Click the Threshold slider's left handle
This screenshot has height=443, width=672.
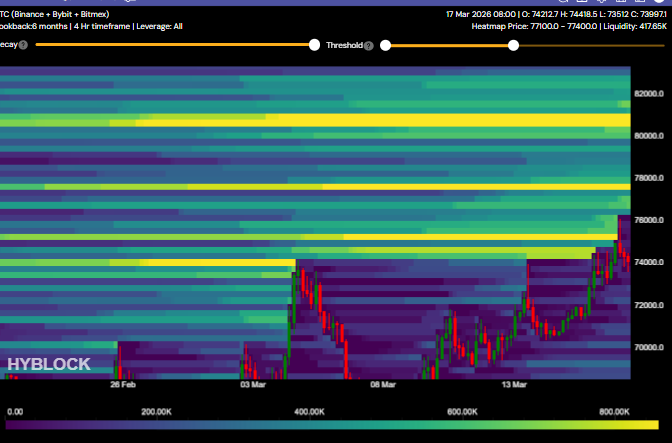[385, 45]
